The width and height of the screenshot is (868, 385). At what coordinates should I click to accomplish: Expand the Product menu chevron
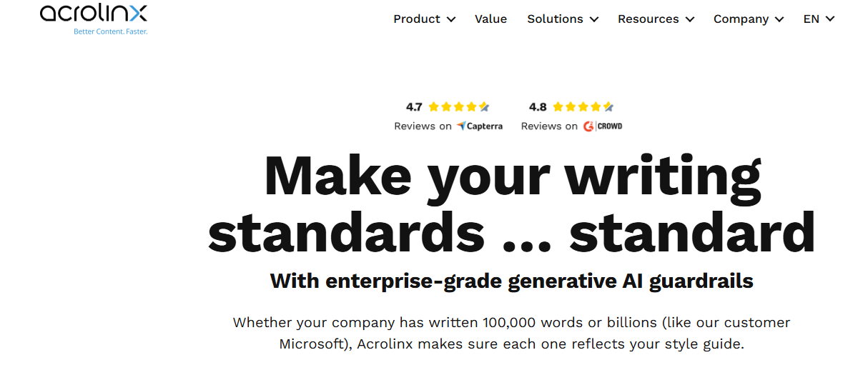point(451,19)
